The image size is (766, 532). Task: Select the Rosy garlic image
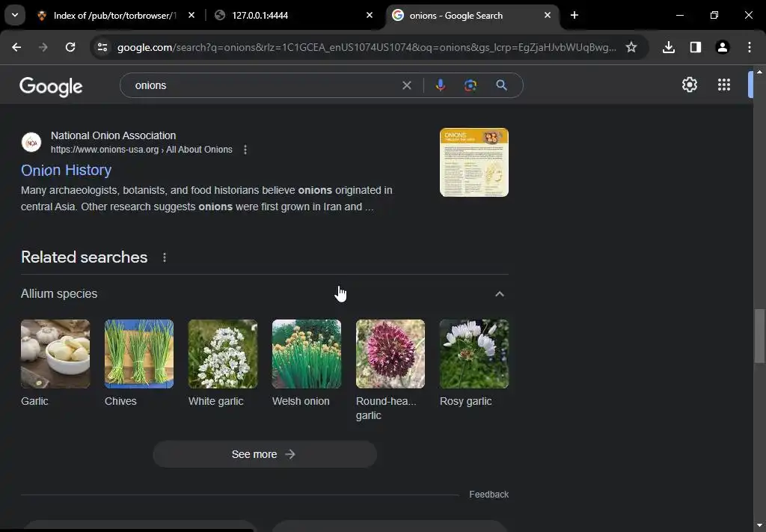click(474, 354)
